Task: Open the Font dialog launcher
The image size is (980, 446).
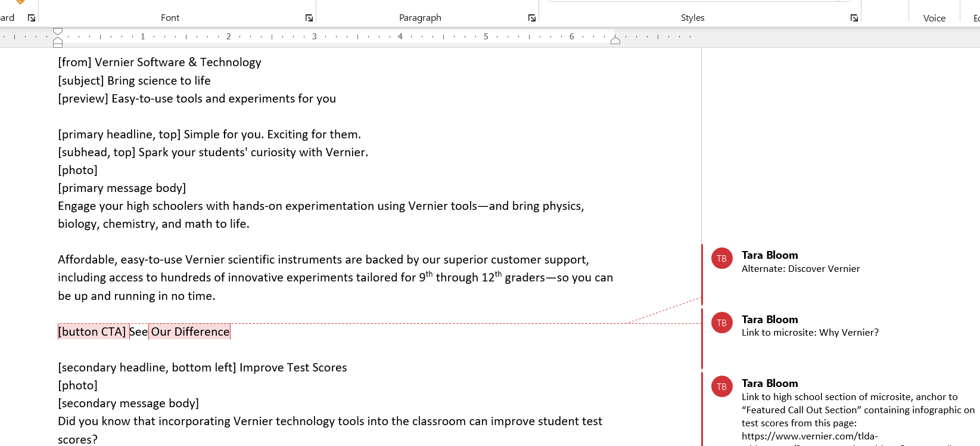Action: 309,18
